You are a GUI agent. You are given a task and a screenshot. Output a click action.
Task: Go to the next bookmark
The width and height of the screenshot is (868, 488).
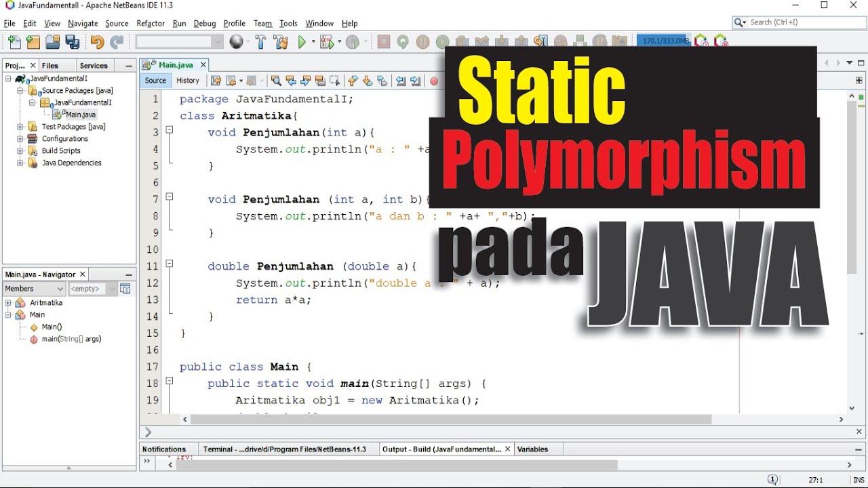[x=368, y=81]
